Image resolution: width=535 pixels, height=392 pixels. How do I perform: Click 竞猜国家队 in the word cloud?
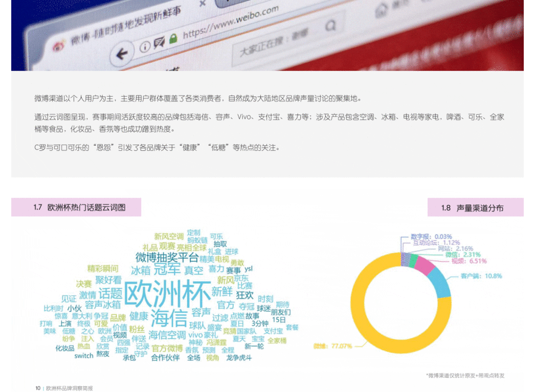pos(239,331)
